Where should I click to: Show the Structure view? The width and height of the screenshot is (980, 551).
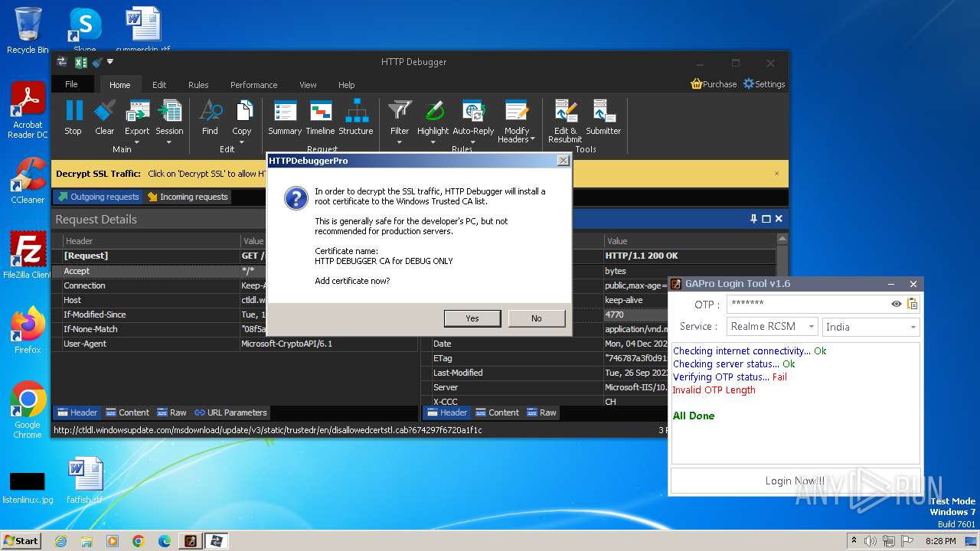tap(356, 119)
